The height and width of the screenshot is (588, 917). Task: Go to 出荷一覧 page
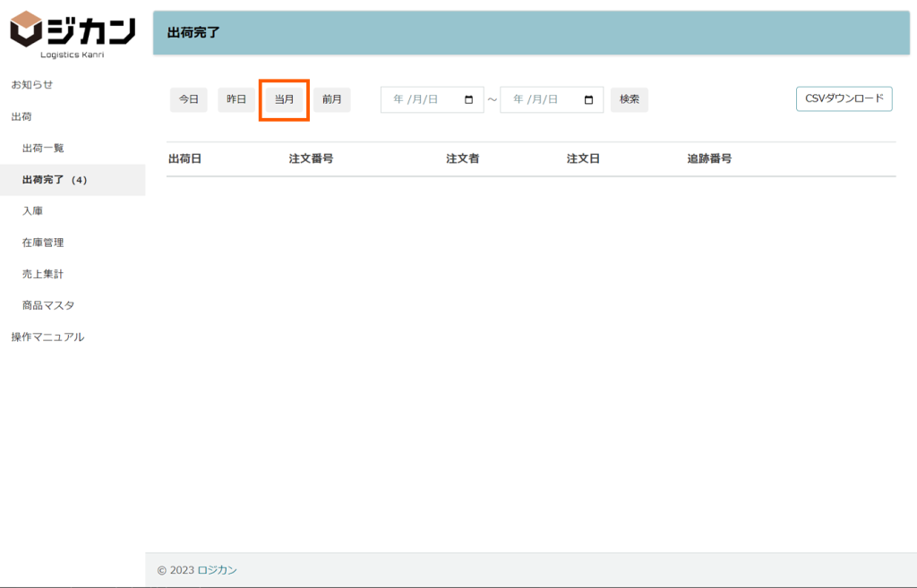pos(43,148)
